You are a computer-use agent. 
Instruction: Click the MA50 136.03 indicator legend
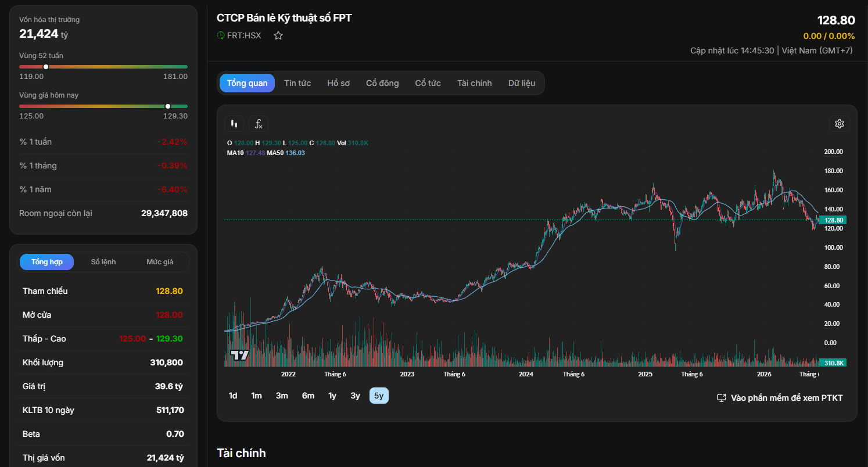pos(286,153)
